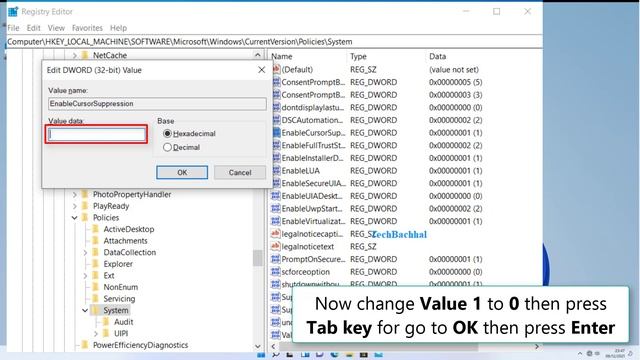Expand the DataCollection key
Screen dimensions: 640x360
point(85,253)
